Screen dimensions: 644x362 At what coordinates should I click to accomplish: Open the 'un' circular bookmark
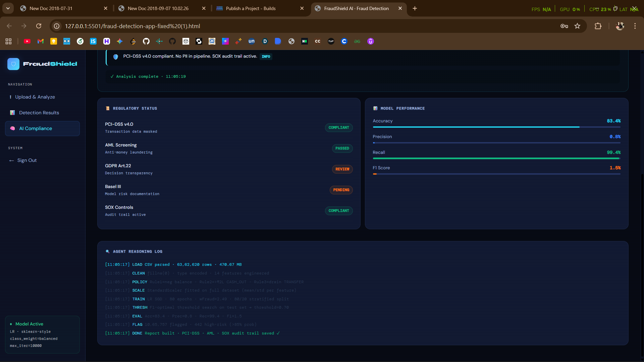(x=252, y=41)
